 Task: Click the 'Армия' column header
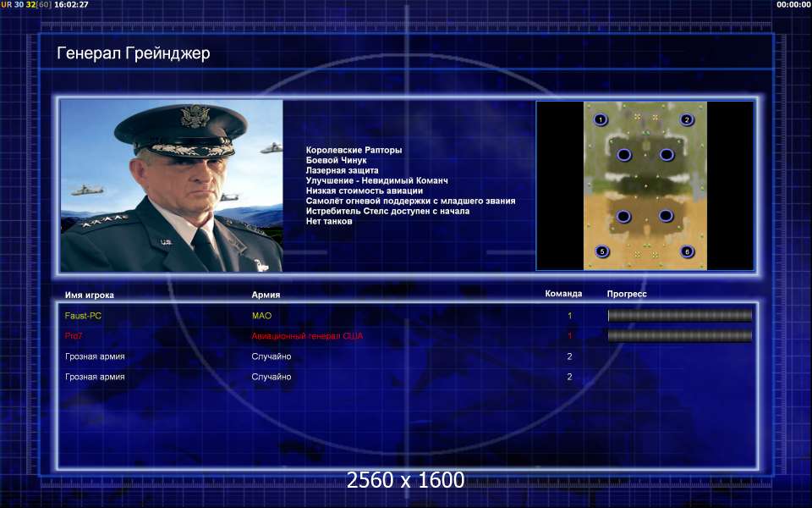coord(266,295)
